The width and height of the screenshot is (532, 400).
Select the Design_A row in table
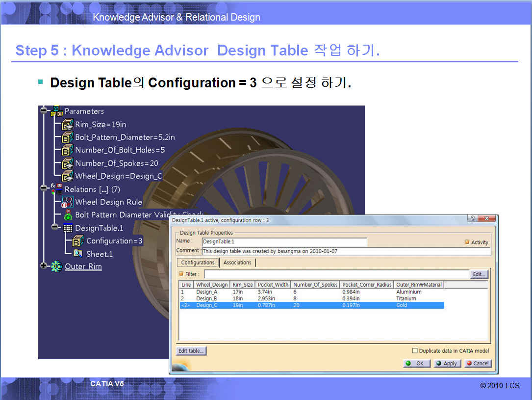point(206,292)
